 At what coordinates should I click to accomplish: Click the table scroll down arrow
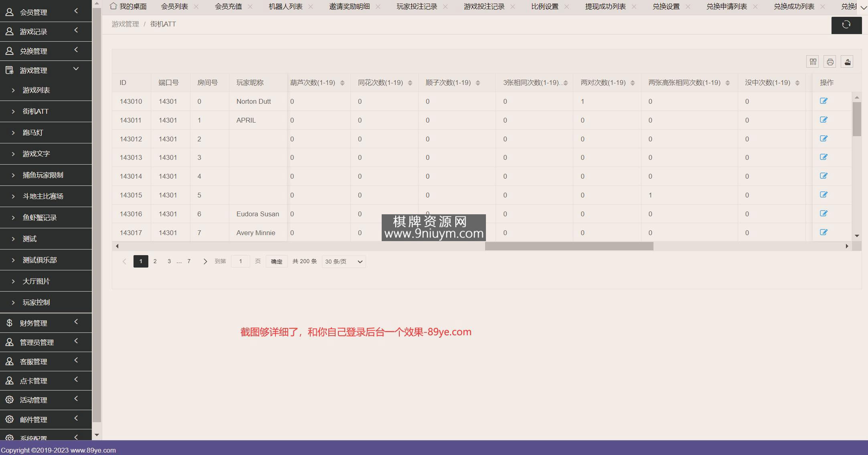(x=857, y=236)
